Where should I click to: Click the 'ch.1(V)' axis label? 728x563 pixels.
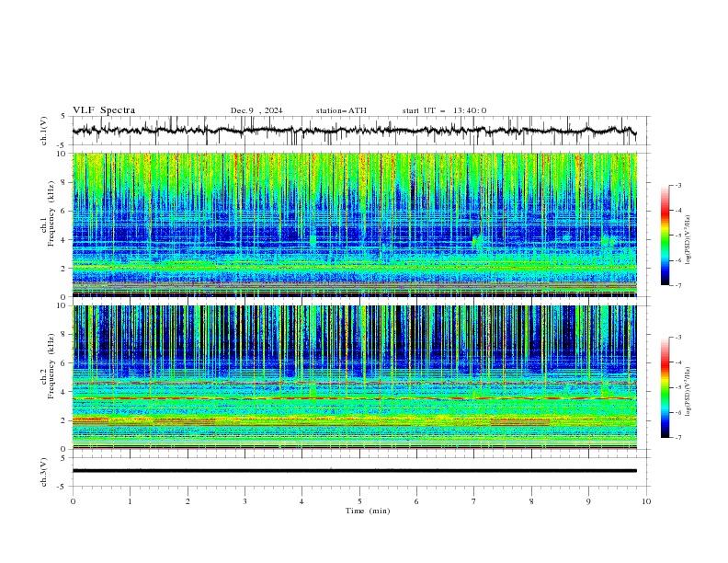click(44, 131)
